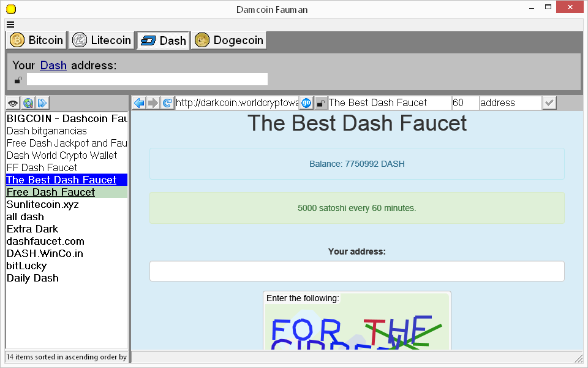
Task: Open the hamburger menu
Action: 10,25
